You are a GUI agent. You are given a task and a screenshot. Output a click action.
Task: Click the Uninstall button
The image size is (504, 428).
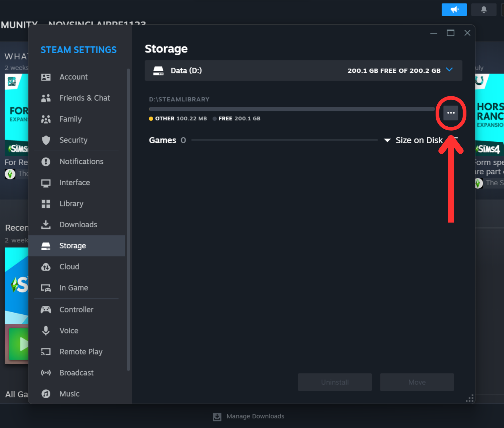point(334,382)
